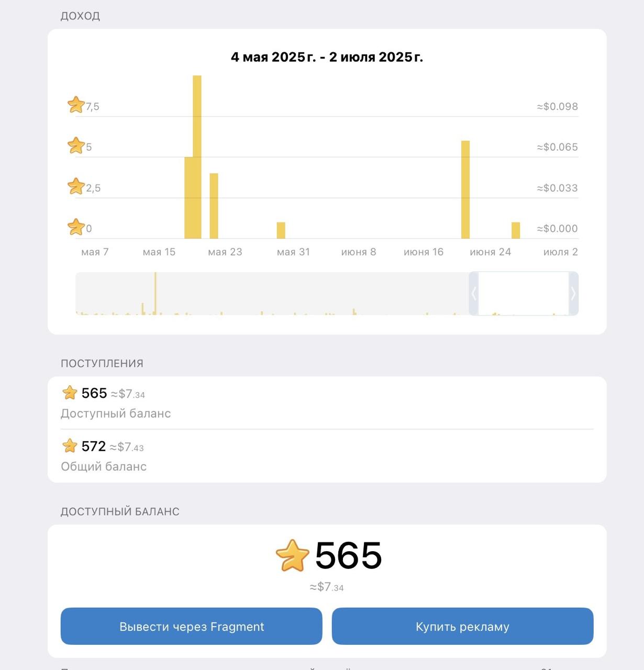Click the large star beside big 565 balance
The height and width of the screenshot is (670, 644).
292,555
